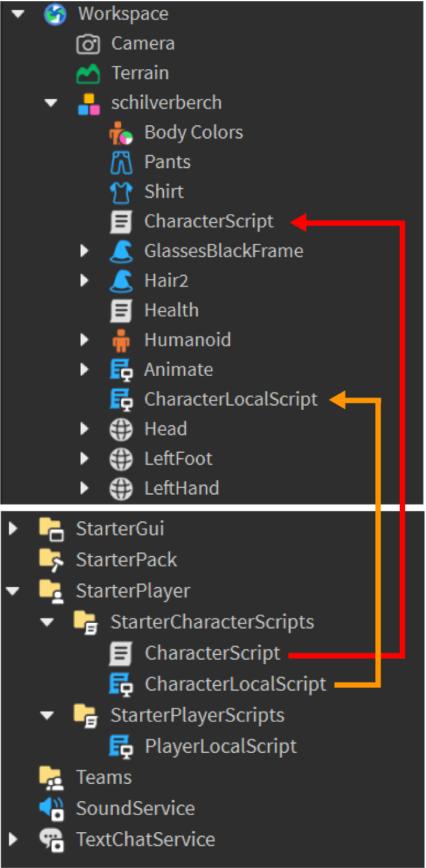Expand the StarterGui service
The image size is (426, 868).
(x=14, y=529)
